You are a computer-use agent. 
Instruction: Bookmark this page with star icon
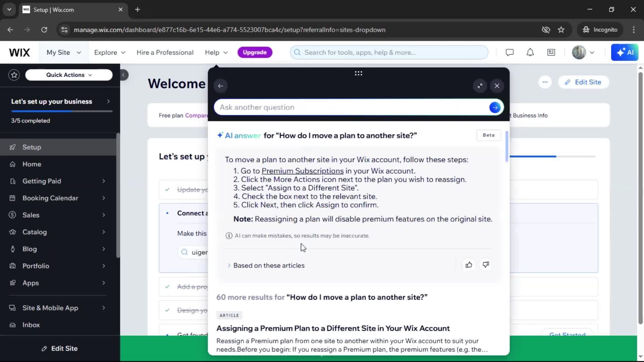pyautogui.click(x=561, y=30)
